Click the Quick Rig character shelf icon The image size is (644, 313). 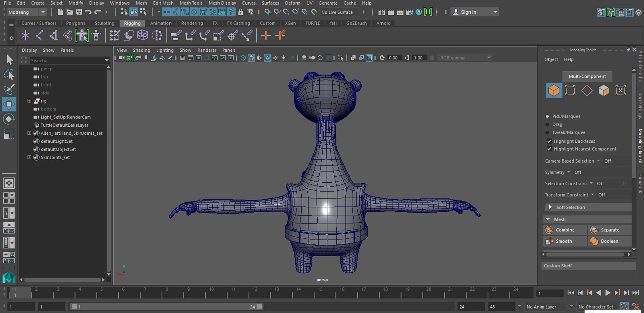click(82, 35)
